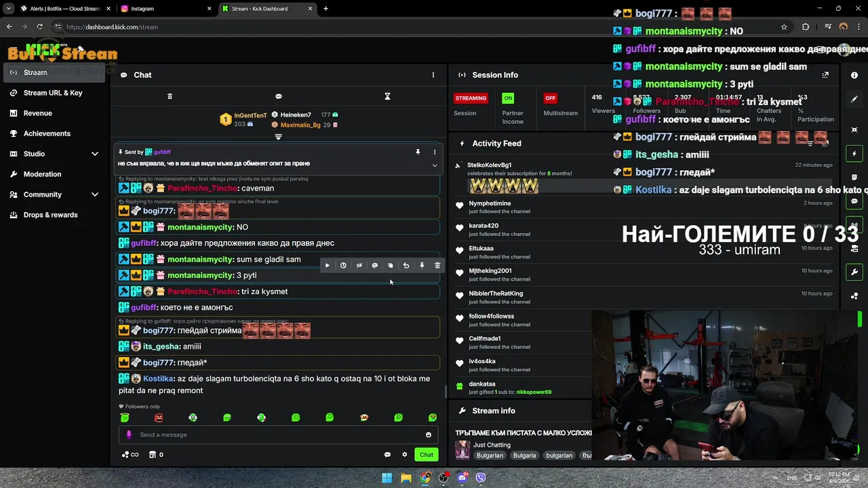Open the Windows Start menu
Image resolution: width=868 pixels, height=488 pixels.
coord(387,478)
